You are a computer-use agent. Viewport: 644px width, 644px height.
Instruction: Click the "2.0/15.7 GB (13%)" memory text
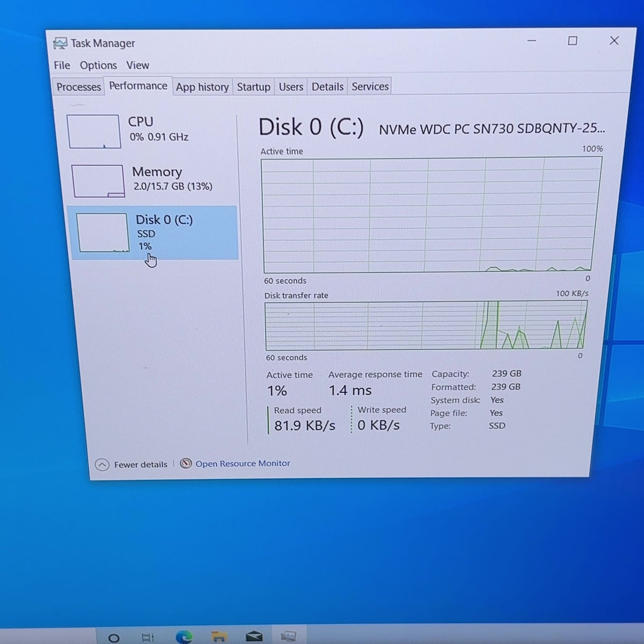pos(173,186)
